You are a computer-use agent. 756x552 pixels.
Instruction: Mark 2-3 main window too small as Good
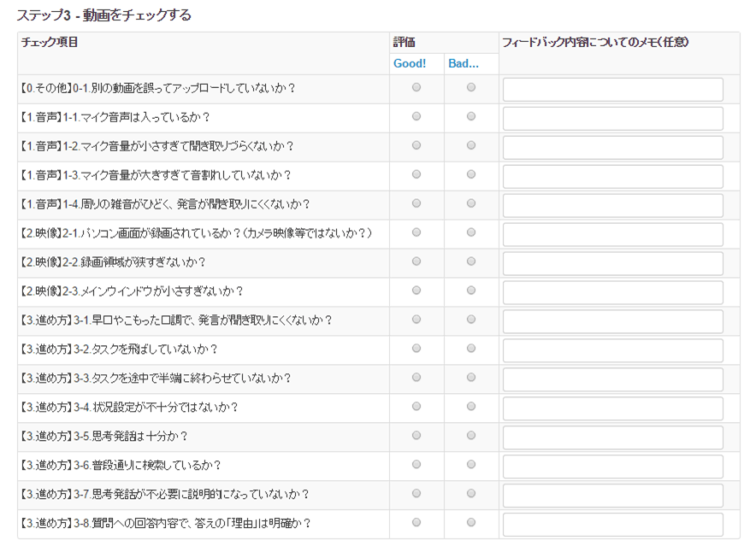point(416,291)
